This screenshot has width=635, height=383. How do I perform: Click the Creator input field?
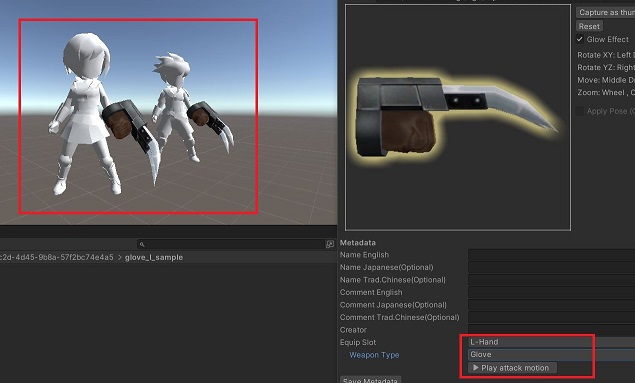(x=552, y=330)
